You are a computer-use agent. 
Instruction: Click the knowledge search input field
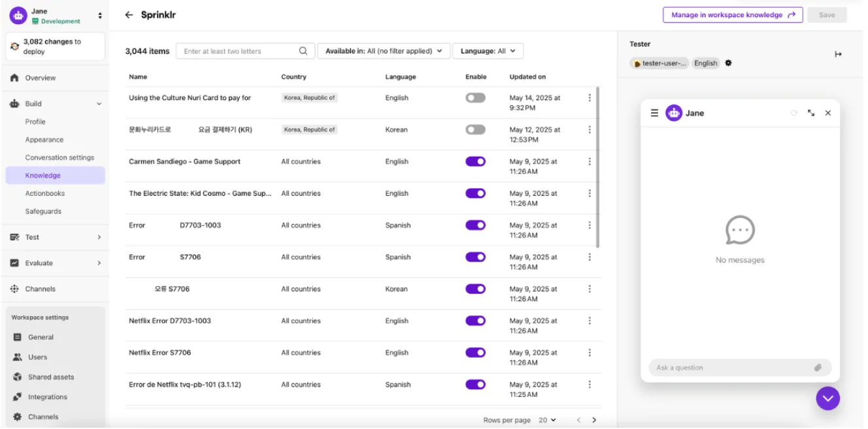point(245,51)
